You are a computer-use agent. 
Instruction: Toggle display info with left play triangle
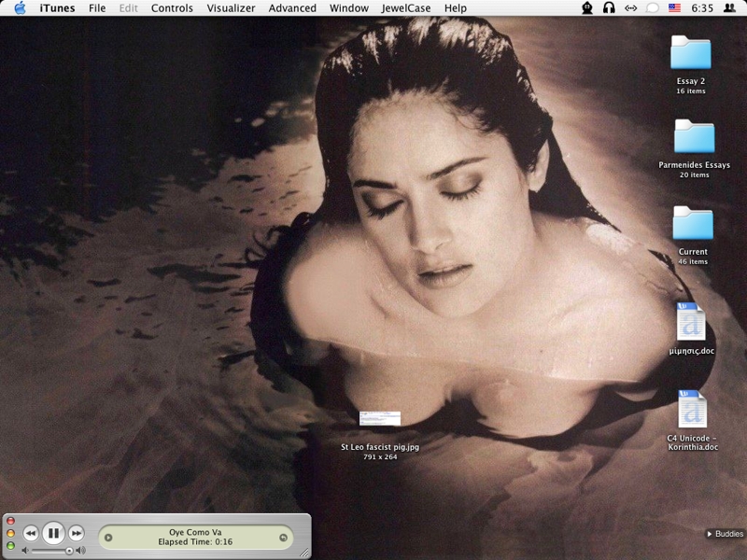coord(108,537)
